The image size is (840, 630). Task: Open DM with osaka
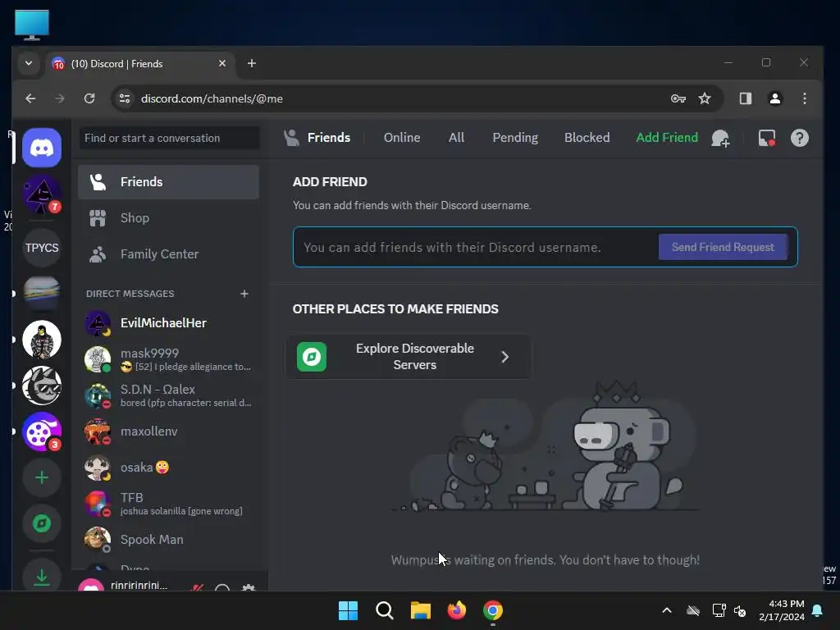coord(168,467)
